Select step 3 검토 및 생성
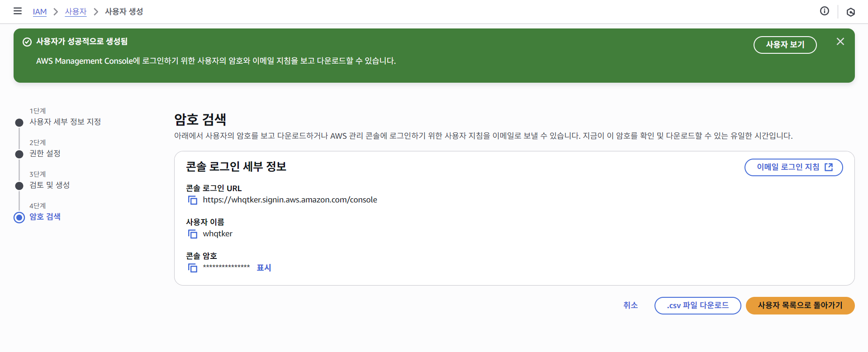This screenshot has width=868, height=352. tap(49, 185)
